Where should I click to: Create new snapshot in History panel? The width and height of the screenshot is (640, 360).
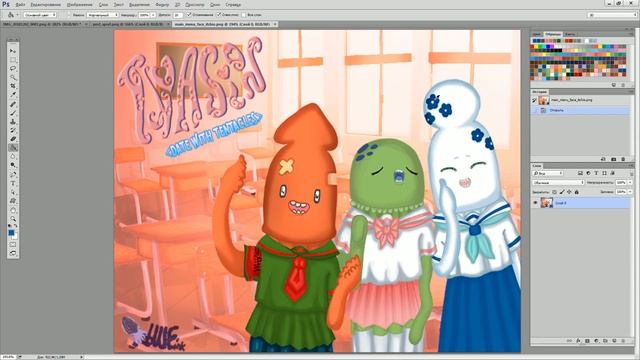click(613, 159)
